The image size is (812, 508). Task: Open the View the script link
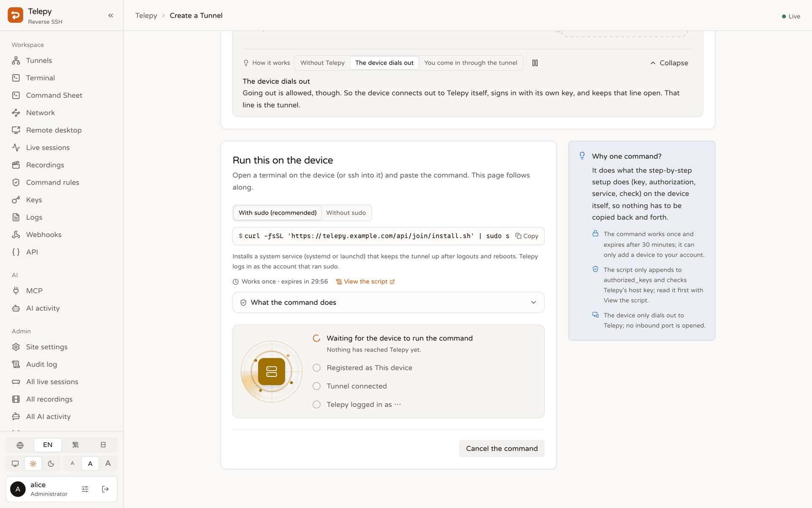click(x=365, y=282)
